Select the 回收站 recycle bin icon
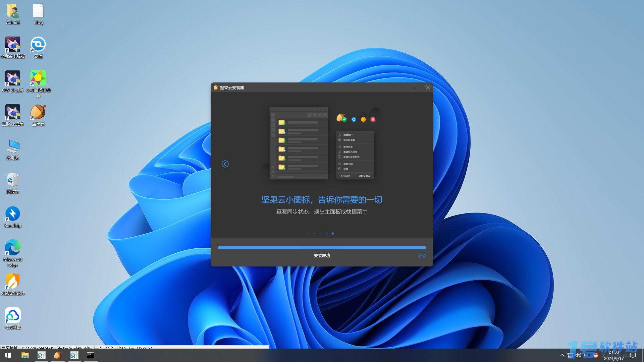 13,183
